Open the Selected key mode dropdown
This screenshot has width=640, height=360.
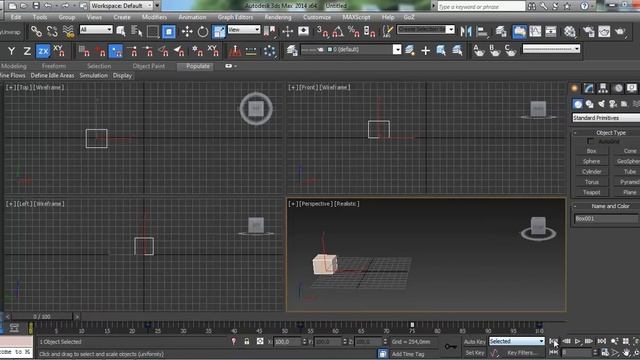click(517, 341)
